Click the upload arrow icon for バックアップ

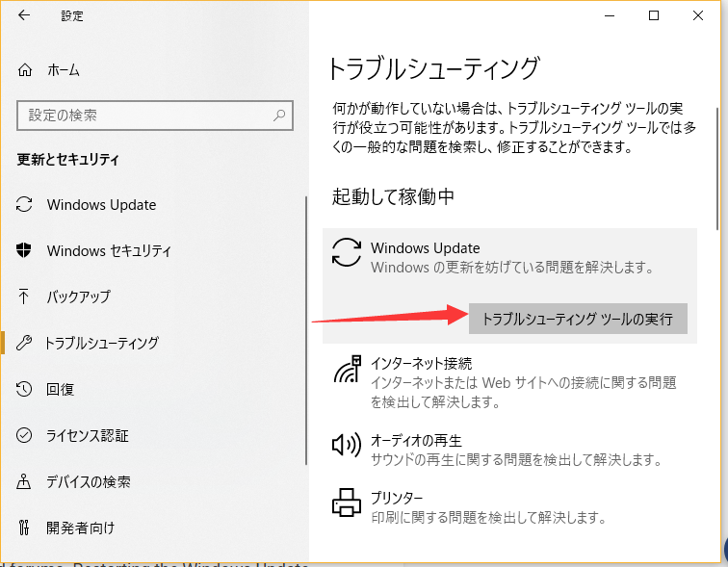coord(23,296)
